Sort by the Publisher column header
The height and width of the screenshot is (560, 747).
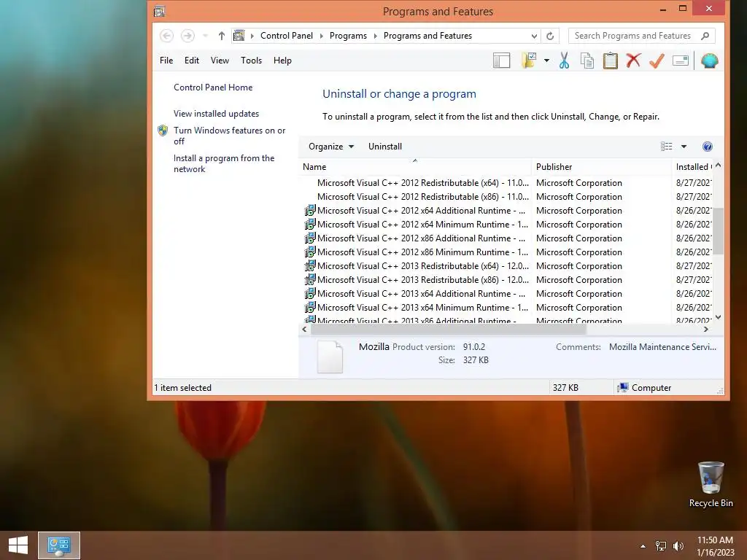tap(601, 167)
